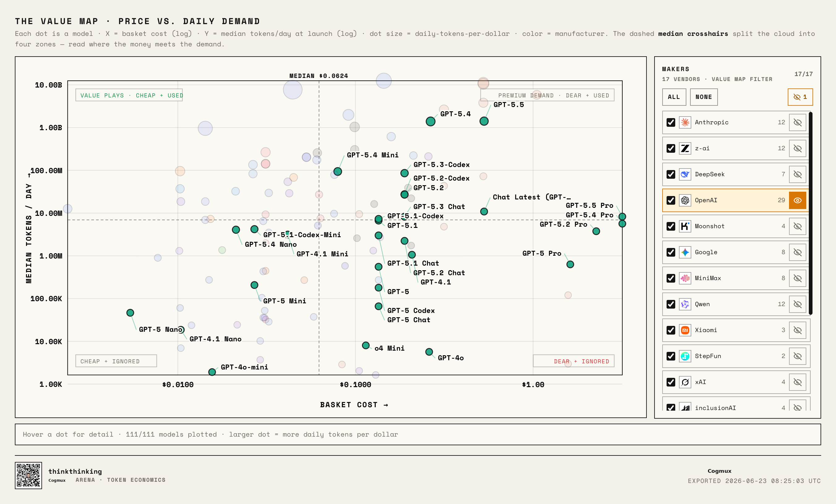This screenshot has height=504, width=836.
Task: Uncheck the Qwen vendor checkbox
Action: (x=671, y=304)
